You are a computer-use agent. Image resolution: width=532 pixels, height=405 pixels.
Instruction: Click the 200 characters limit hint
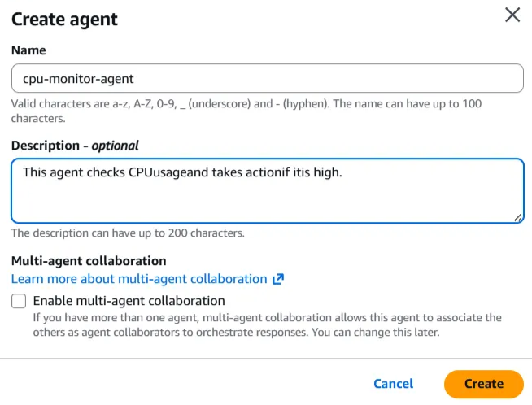[128, 233]
